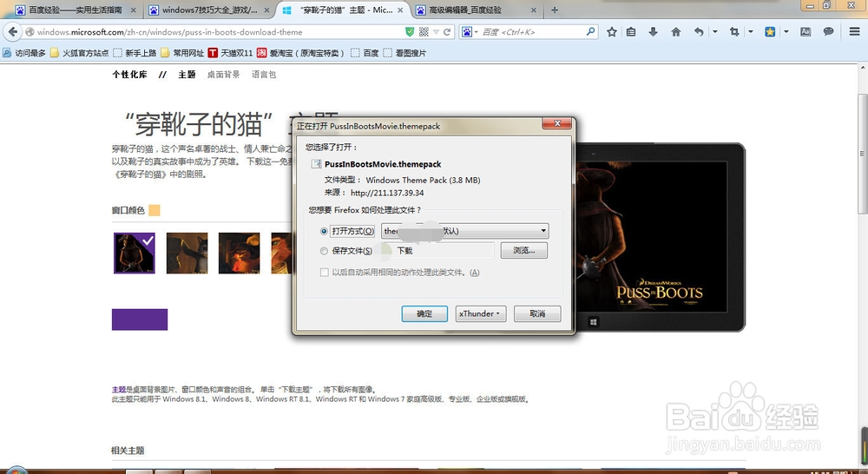868x474 pixels.
Task: Open the xThunder dropdown button
Action: pyautogui.click(x=480, y=313)
